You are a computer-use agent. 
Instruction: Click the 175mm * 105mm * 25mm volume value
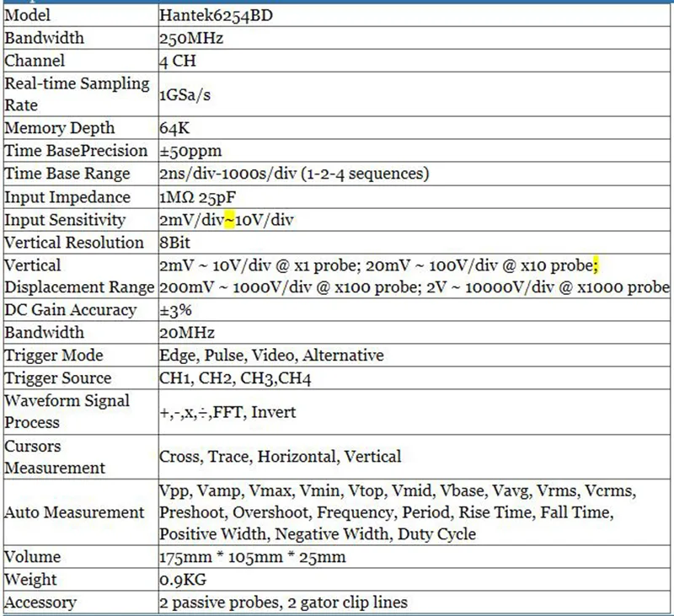point(252,557)
